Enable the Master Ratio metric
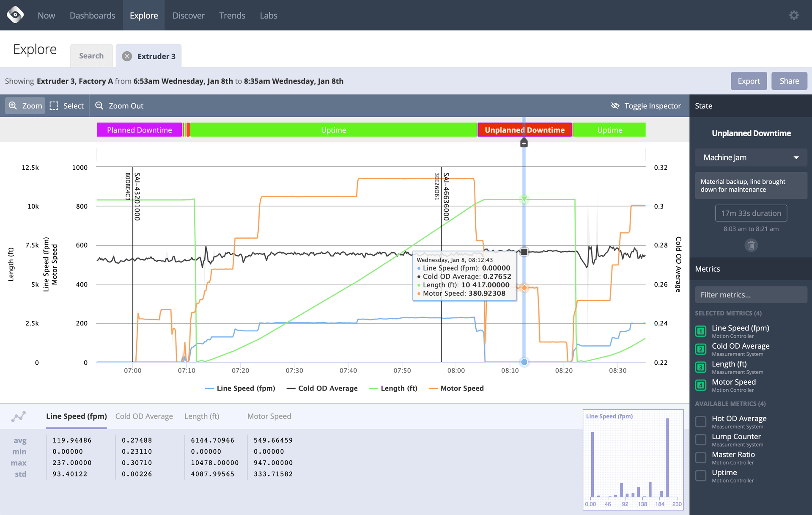The height and width of the screenshot is (515, 812). click(x=701, y=458)
